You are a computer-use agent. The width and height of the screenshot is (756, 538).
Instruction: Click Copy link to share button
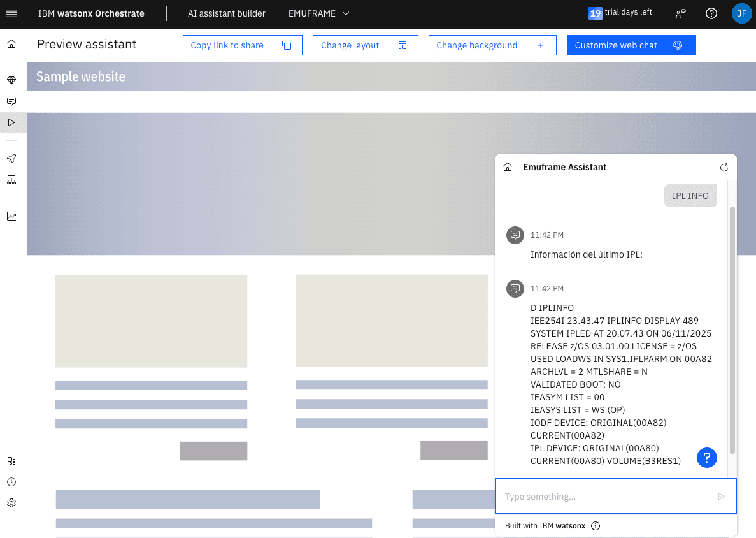(242, 45)
